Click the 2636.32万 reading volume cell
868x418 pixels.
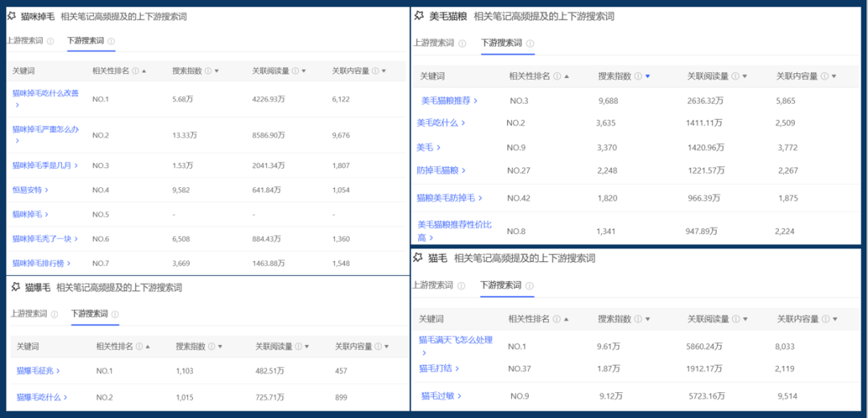706,100
